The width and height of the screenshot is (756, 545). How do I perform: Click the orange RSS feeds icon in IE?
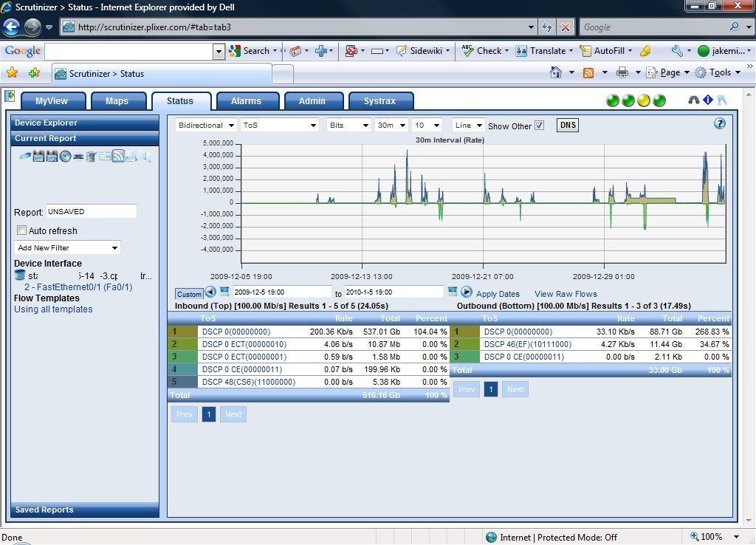point(588,73)
